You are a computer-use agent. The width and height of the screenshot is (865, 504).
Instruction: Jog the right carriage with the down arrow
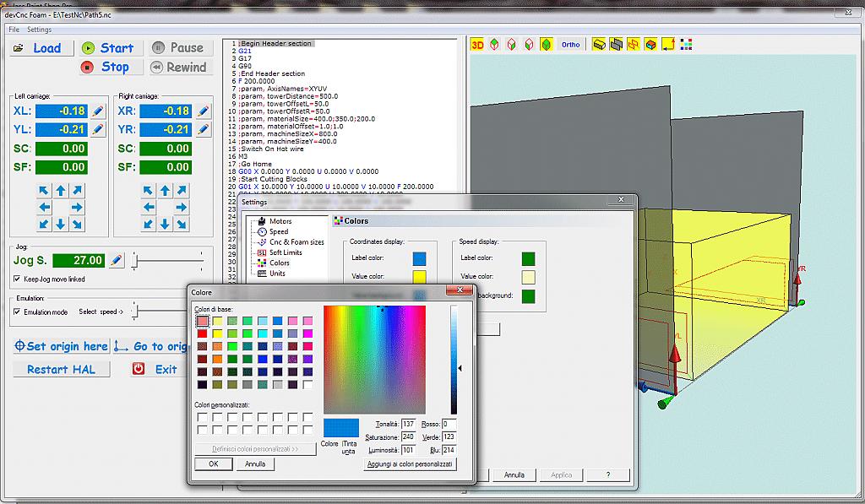[165, 224]
